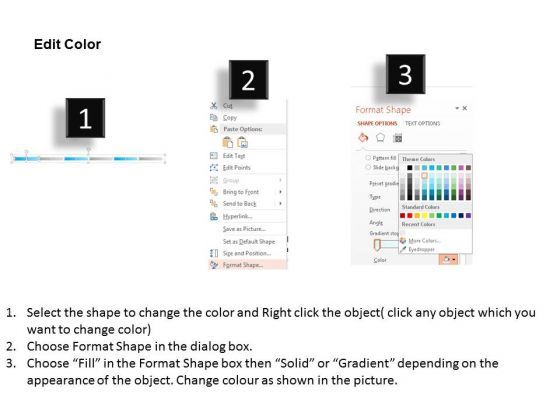
Task: Click the Copy icon in context menu
Action: 214,118
